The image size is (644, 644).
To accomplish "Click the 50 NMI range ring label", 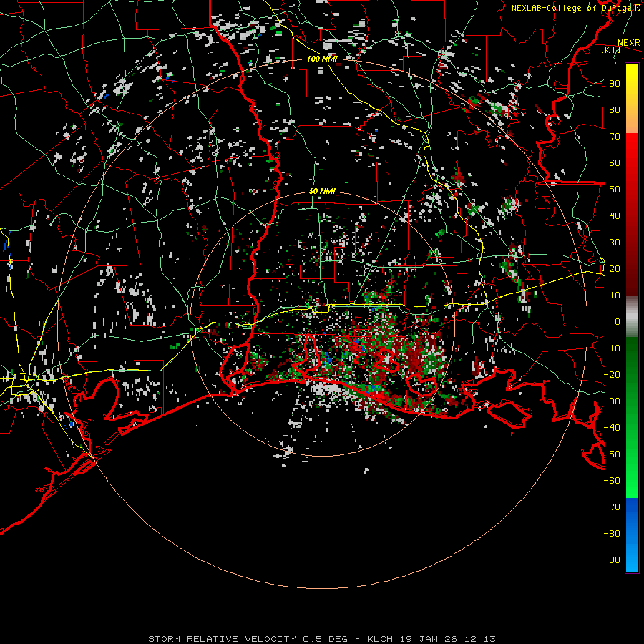I will coord(322,191).
